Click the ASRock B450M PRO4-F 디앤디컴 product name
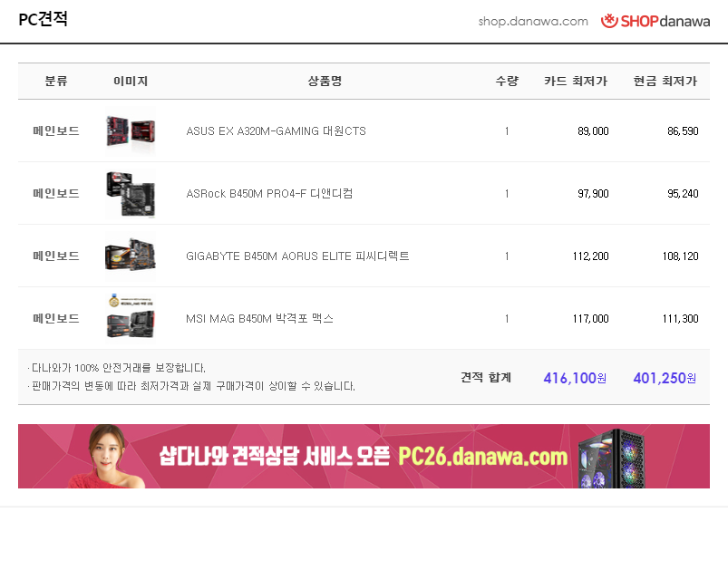Screen dimensions: 728x570 (x=269, y=194)
